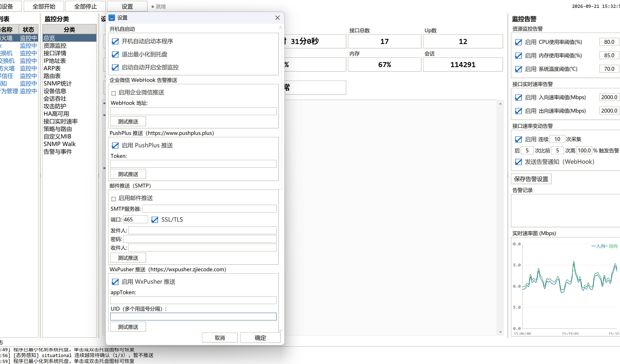Toggle 启用 入向速率阈值 checkbox
The height and width of the screenshot is (364, 620).
518,98
